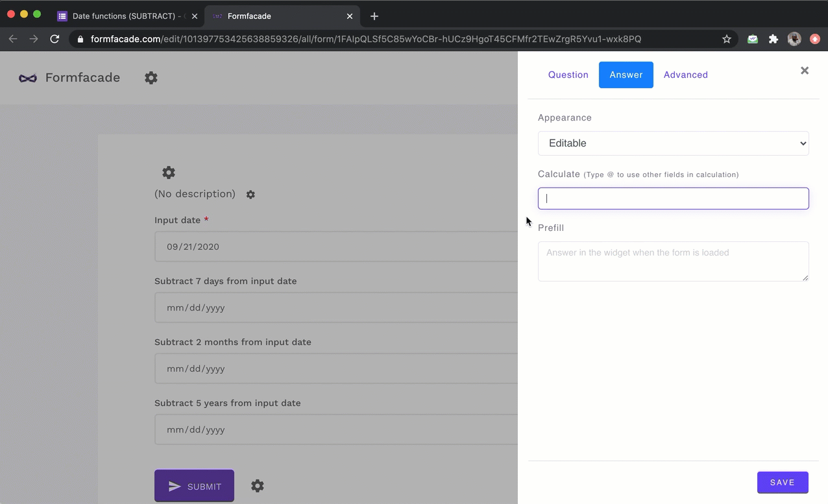828x504 pixels.
Task: Open a new browser tab with plus
Action: [x=374, y=16]
